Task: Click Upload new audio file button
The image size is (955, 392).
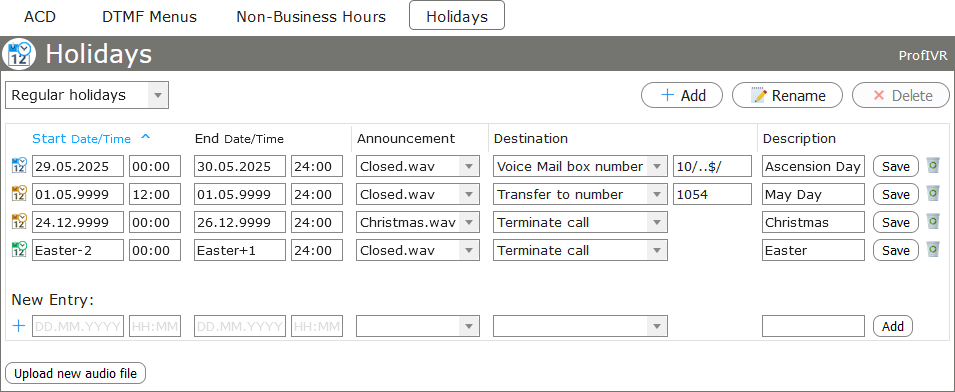Action: (x=76, y=373)
